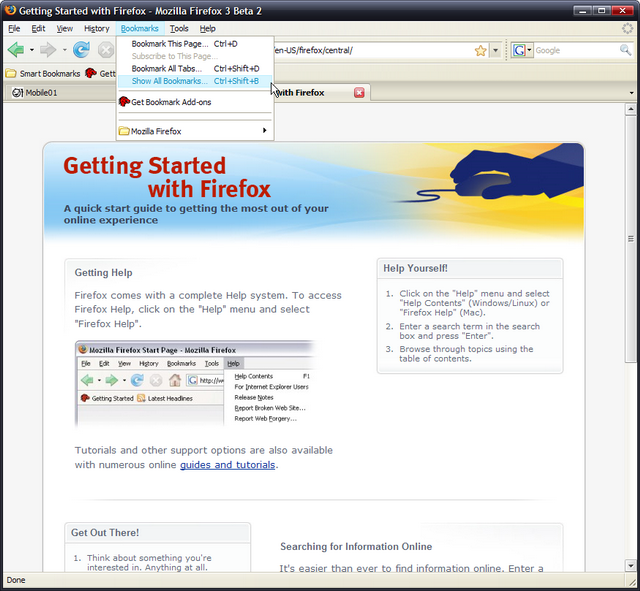Click the green Back arrow button
Viewport: 640px width, 591px height.
(x=16, y=50)
